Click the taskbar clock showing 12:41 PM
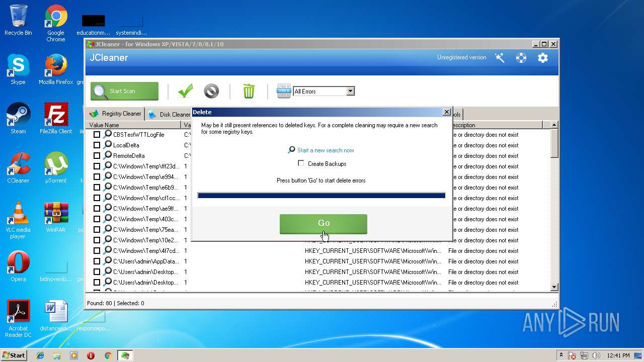 [618, 355]
